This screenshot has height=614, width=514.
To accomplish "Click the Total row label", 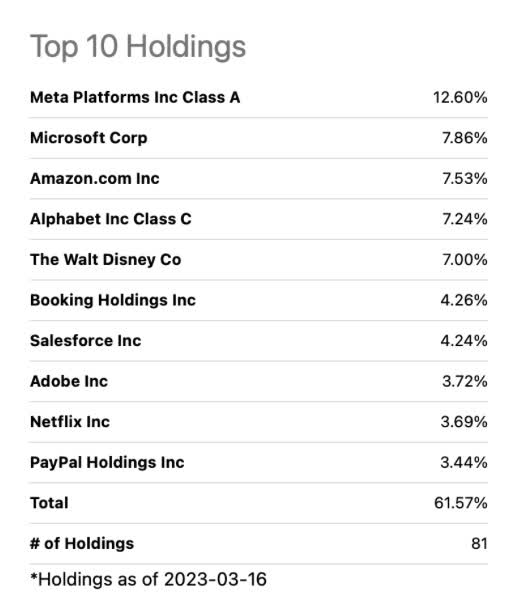I will pos(49,503).
